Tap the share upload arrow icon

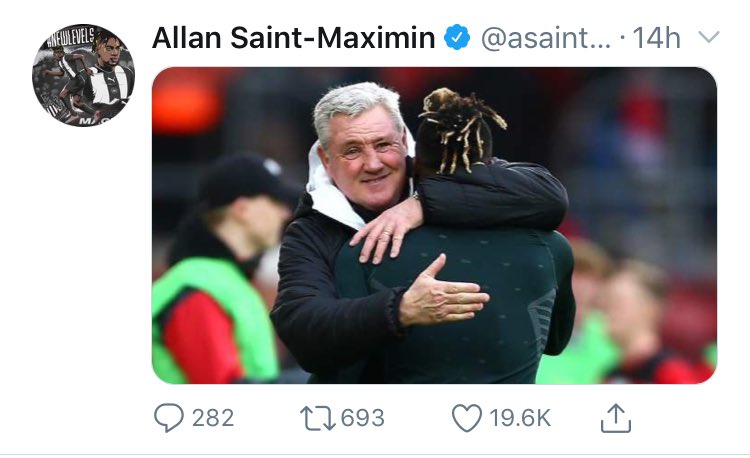(x=616, y=418)
